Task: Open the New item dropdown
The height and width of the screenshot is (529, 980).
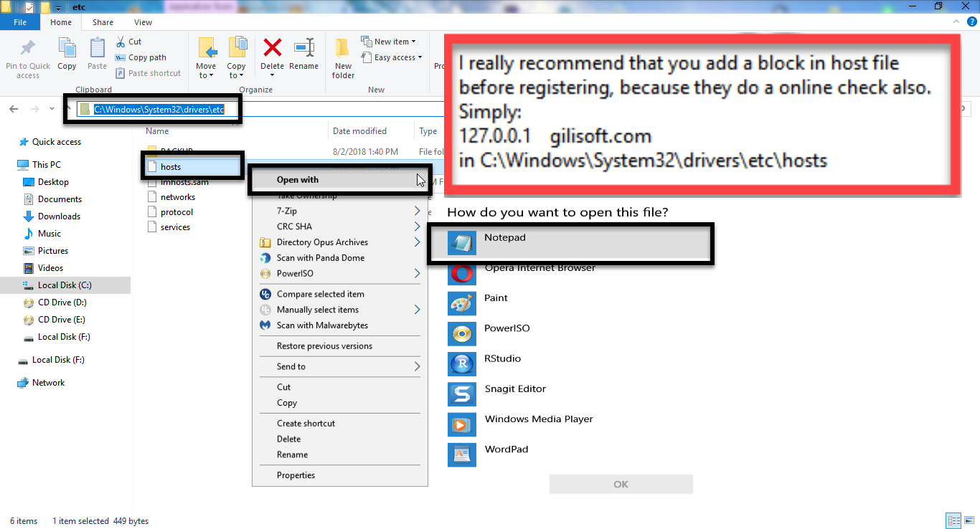Action: pos(388,42)
